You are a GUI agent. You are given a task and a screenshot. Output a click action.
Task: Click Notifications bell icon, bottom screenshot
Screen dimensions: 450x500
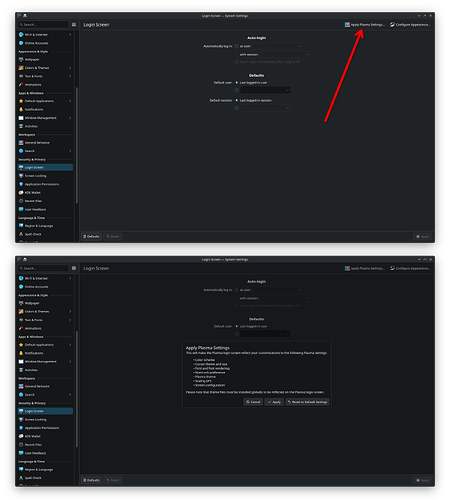21,353
